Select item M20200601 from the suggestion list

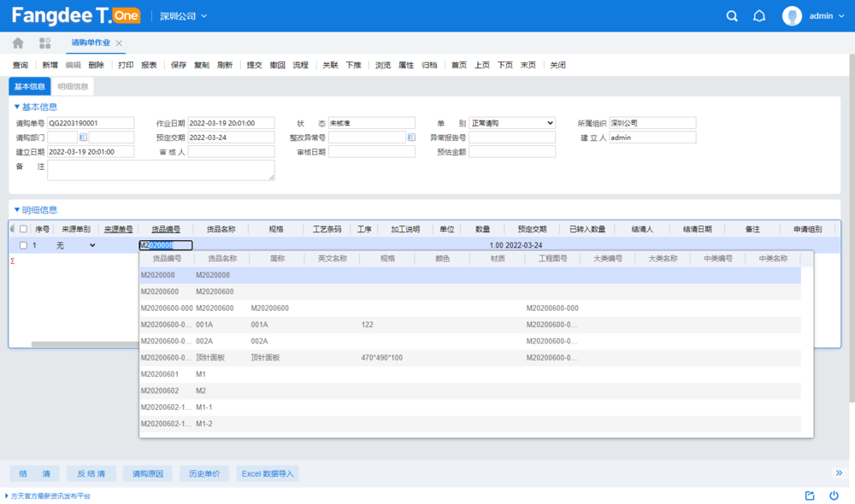click(160, 374)
